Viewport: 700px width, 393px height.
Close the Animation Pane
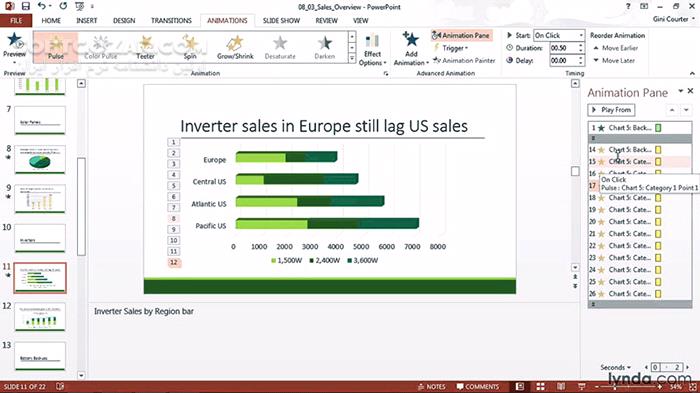point(691,91)
